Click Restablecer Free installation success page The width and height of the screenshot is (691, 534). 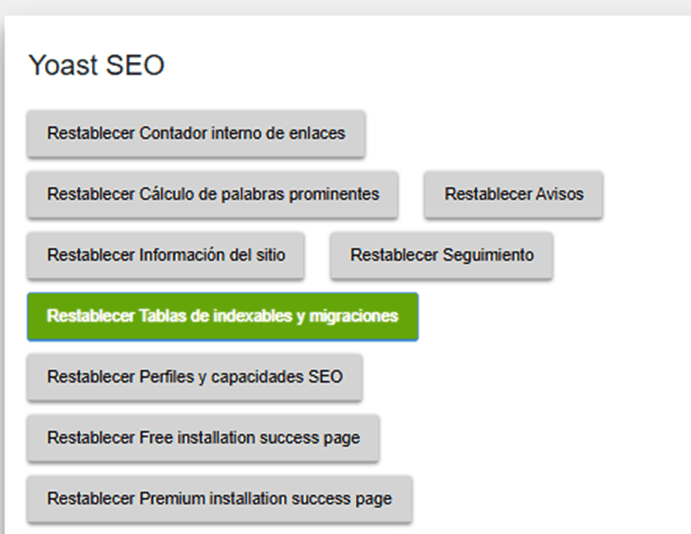(203, 438)
